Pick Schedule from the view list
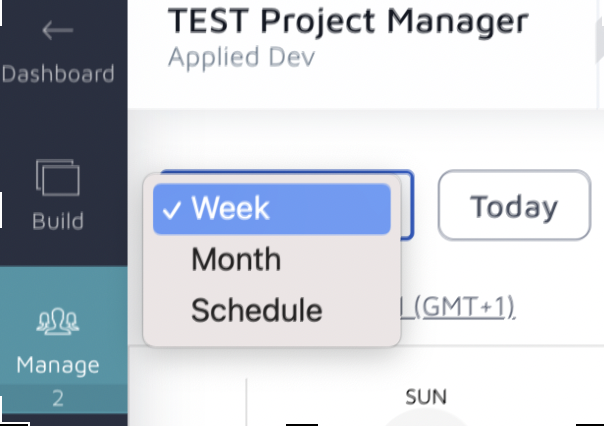 tap(256, 310)
